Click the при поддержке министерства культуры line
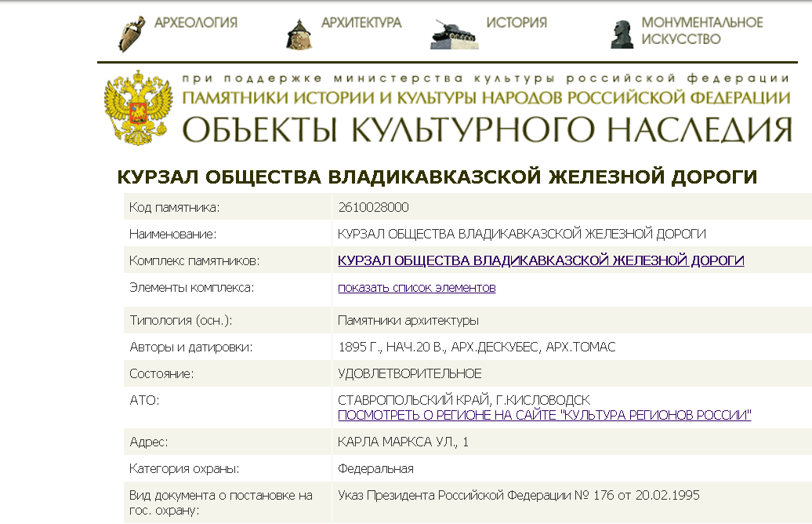The height and width of the screenshot is (524, 812). [x=485, y=78]
